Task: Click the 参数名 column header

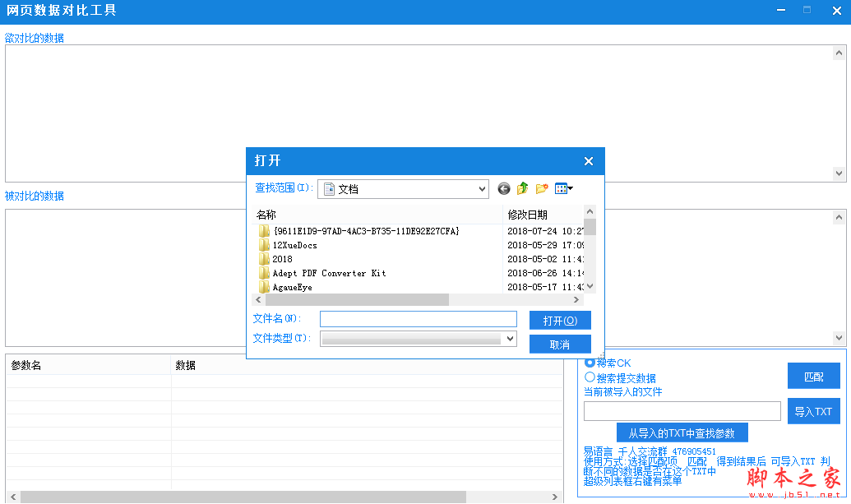Action: (x=89, y=365)
